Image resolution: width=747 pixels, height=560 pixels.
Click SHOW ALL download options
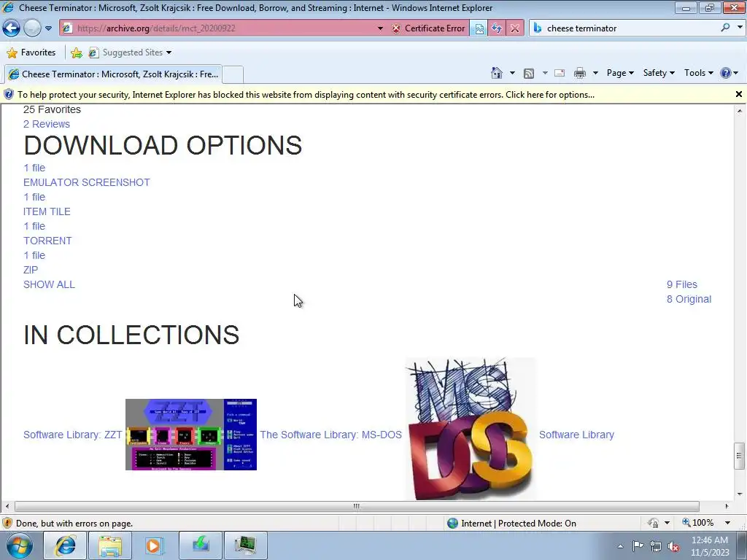click(49, 285)
